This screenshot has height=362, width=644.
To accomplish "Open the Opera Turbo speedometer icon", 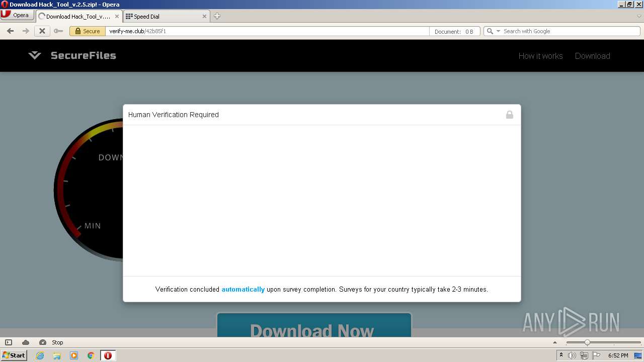I will 43,342.
